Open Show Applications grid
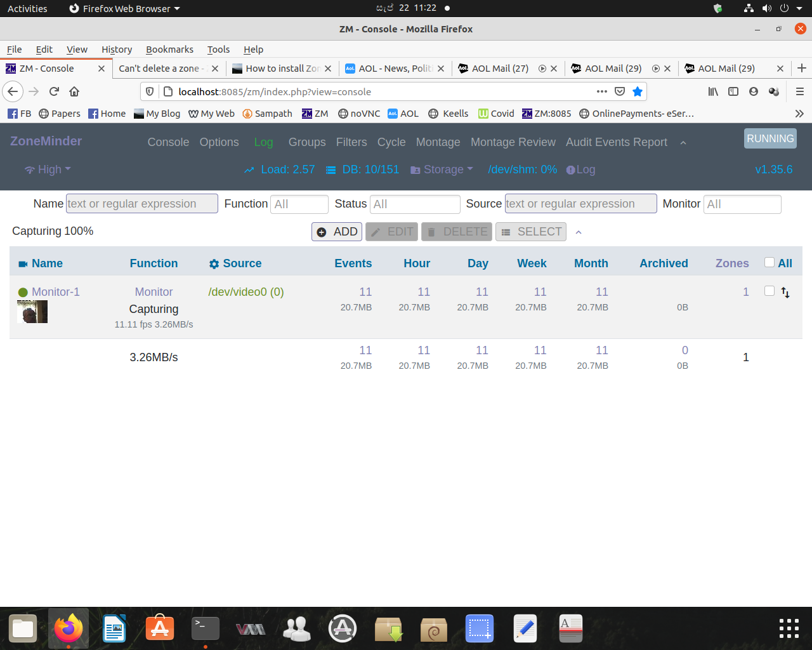Image resolution: width=812 pixels, height=650 pixels. pyautogui.click(x=789, y=628)
